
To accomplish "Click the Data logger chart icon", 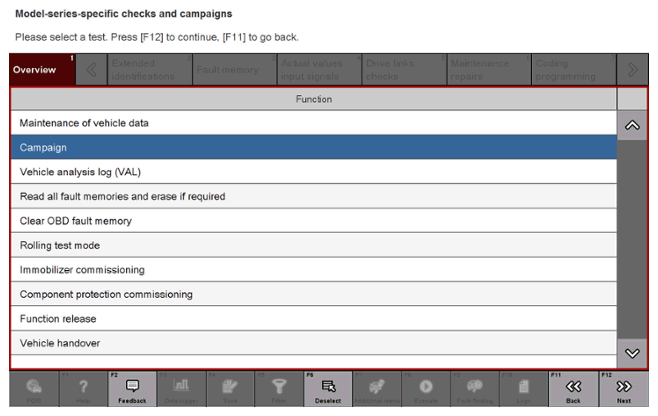I will click(x=181, y=386).
